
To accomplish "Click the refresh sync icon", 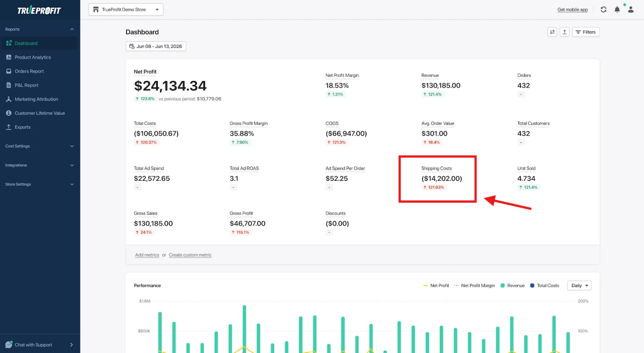I will [x=604, y=10].
